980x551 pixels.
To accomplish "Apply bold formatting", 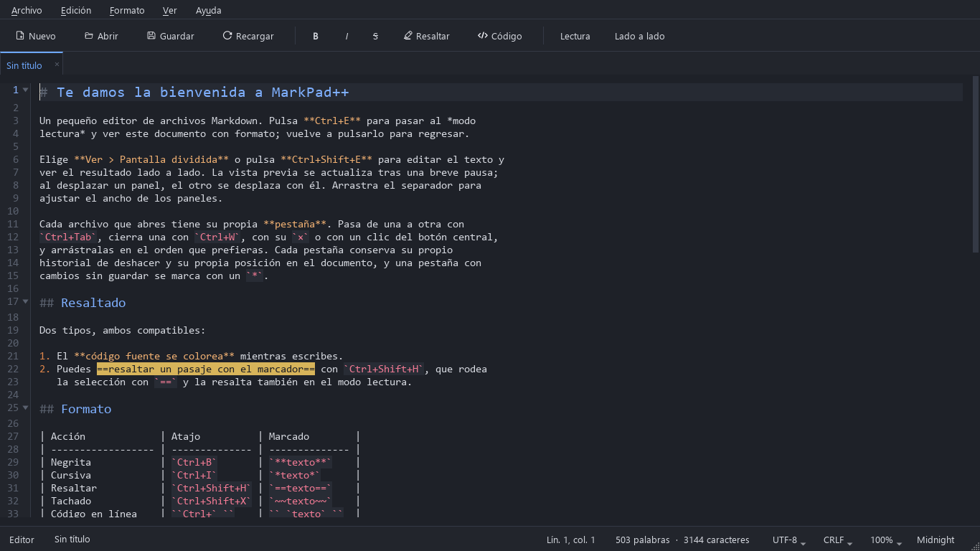I will [x=316, y=36].
